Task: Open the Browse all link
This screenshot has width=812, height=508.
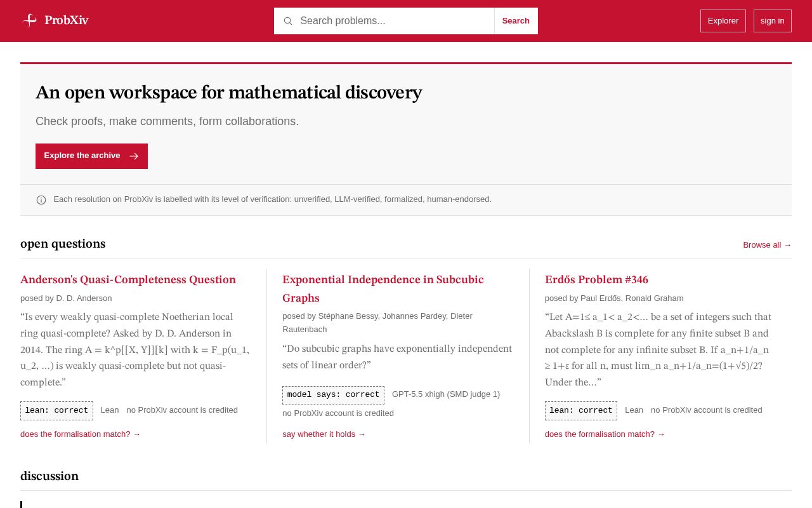Action: pos(767,245)
